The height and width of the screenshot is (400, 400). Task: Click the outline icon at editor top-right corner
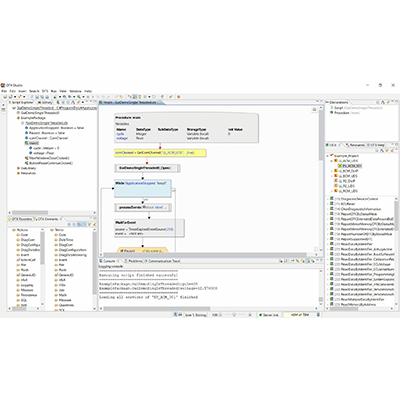click(x=314, y=110)
